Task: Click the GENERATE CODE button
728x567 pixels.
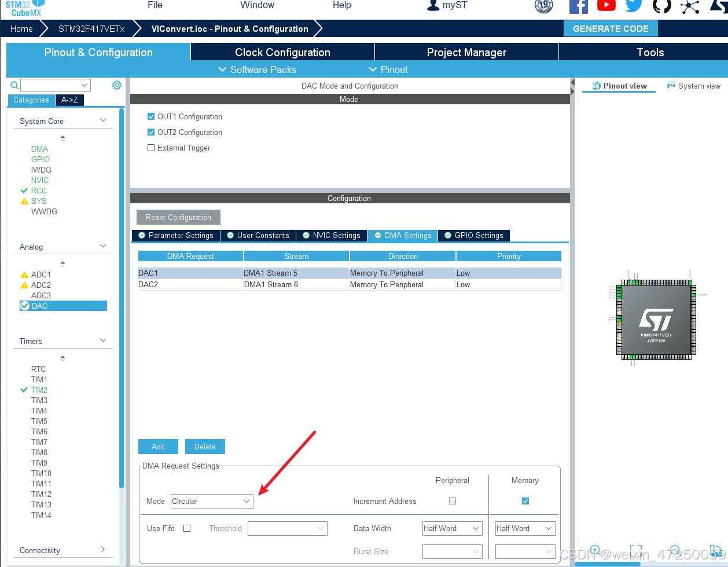Action: coord(611,28)
